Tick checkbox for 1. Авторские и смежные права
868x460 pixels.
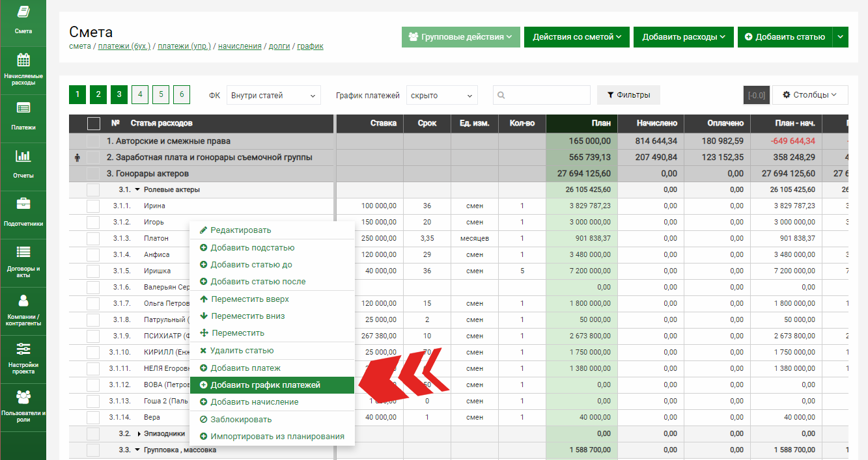coord(94,141)
